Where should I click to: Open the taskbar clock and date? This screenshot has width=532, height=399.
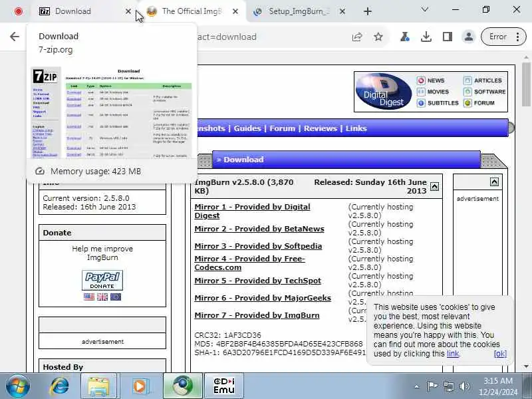coord(498,386)
